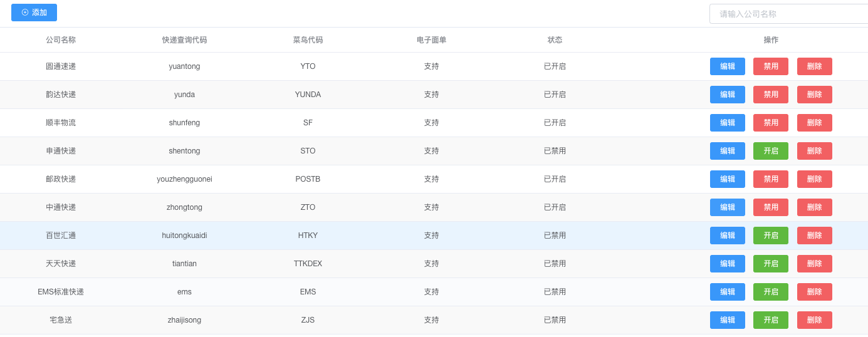Focus the 请输入公司名称 search field

click(x=788, y=14)
